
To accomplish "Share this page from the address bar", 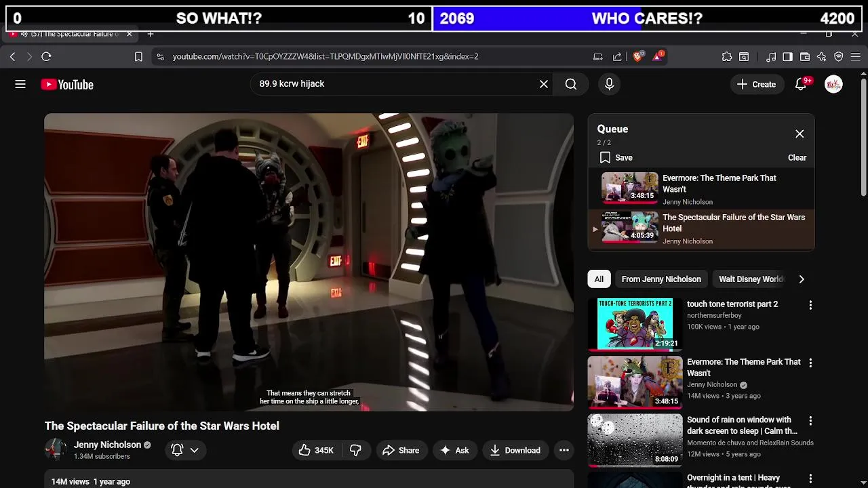I will point(617,57).
